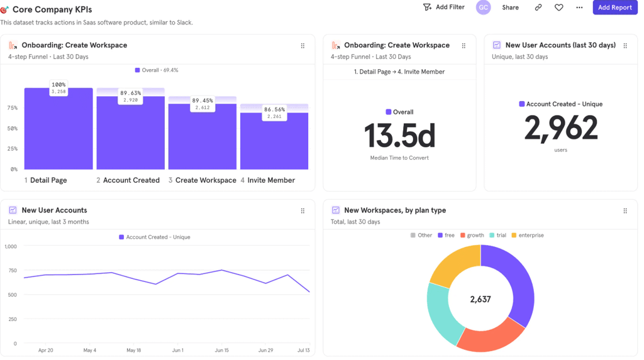Click the Jun 15 x-axis label
The height and width of the screenshot is (360, 644).
tap(222, 350)
